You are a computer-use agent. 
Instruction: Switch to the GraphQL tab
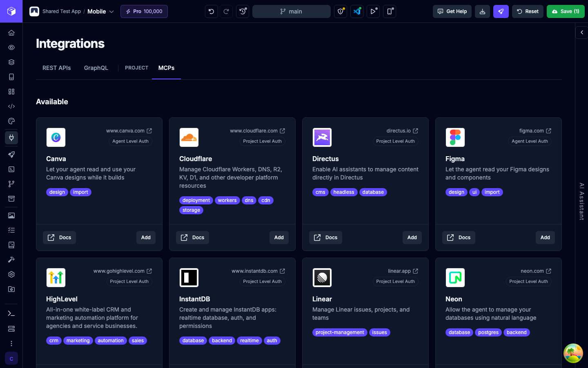coord(96,68)
